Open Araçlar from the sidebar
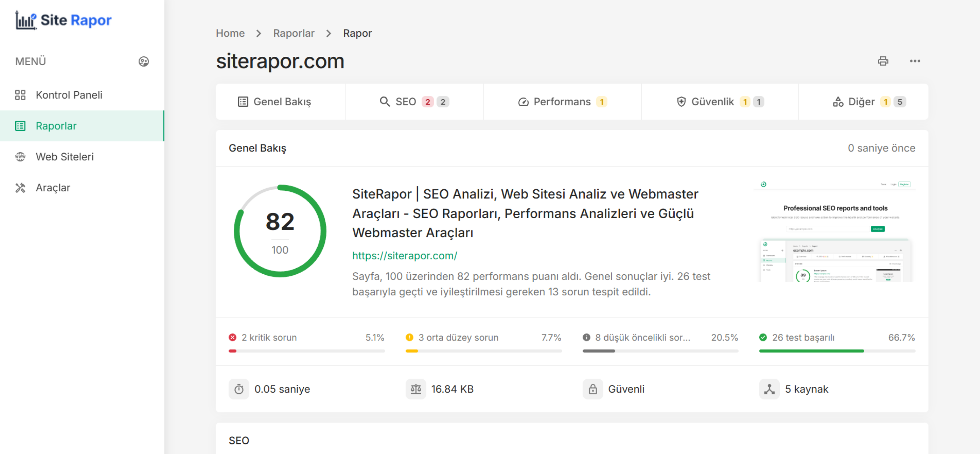Image resolution: width=980 pixels, height=454 pixels. coord(82,188)
